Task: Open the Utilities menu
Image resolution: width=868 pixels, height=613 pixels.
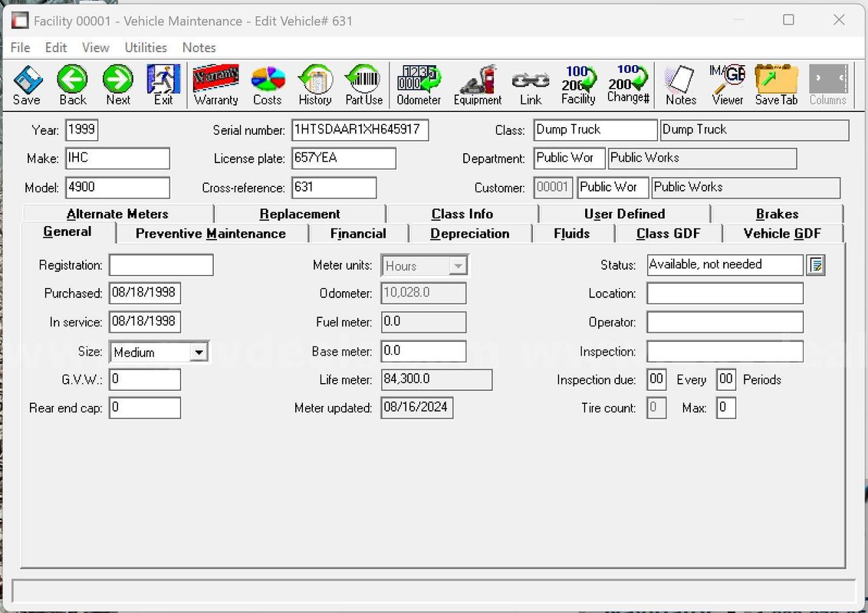Action: (146, 48)
